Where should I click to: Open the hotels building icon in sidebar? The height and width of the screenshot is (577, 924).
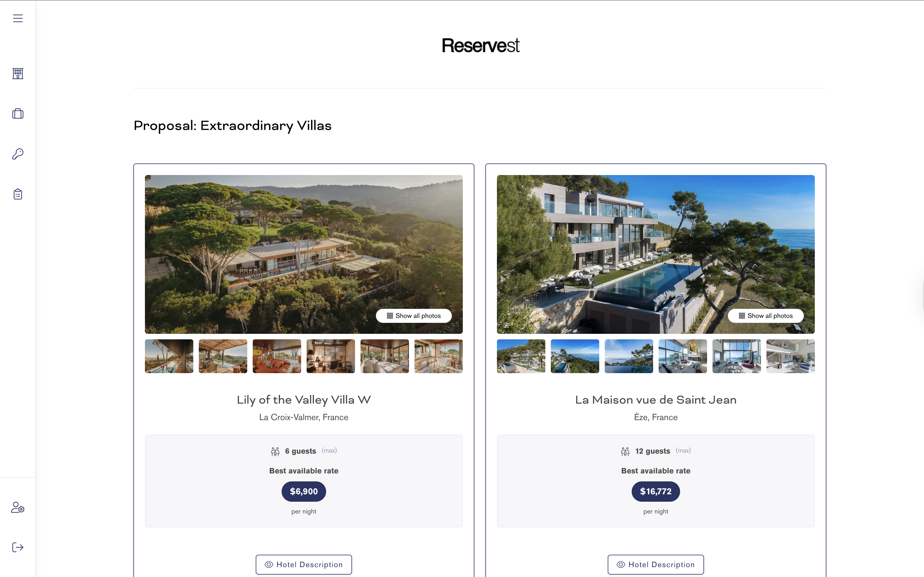click(18, 73)
